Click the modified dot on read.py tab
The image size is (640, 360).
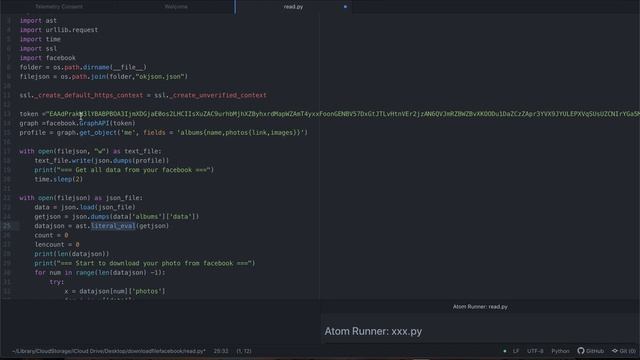pos(345,7)
